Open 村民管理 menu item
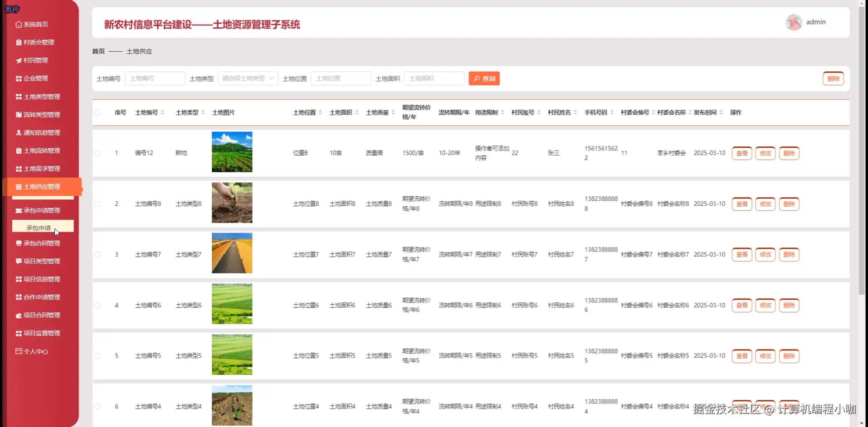 (32, 60)
